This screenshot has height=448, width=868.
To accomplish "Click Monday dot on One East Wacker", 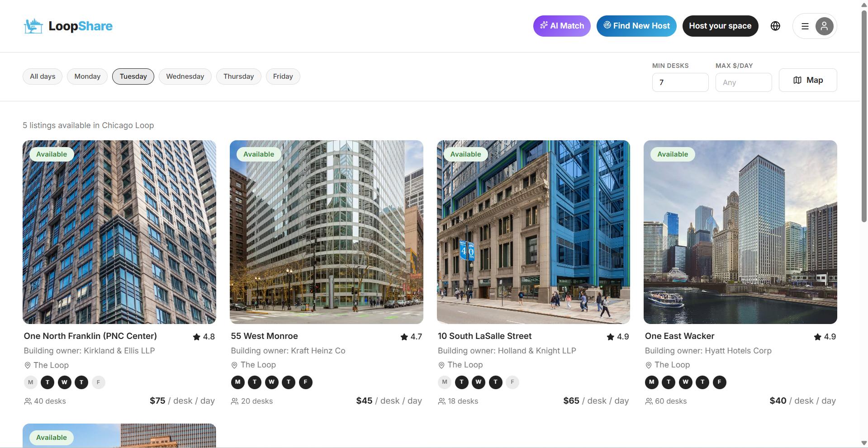I will (652, 382).
